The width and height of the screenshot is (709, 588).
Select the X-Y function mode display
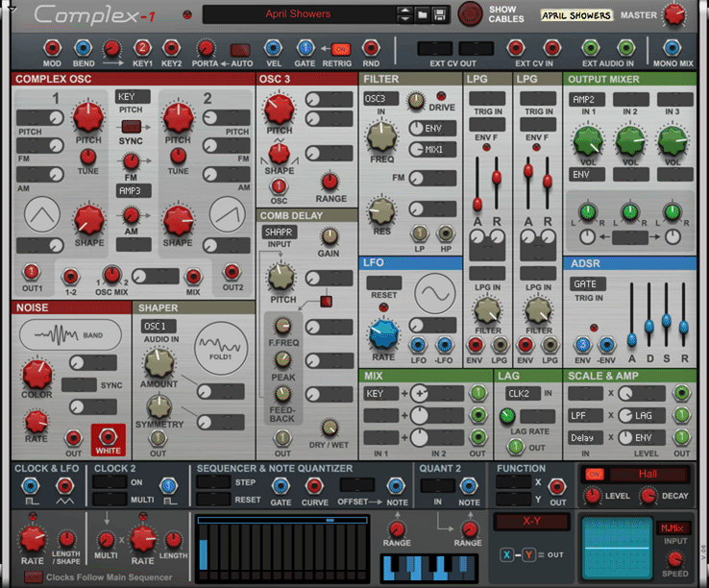tap(530, 521)
